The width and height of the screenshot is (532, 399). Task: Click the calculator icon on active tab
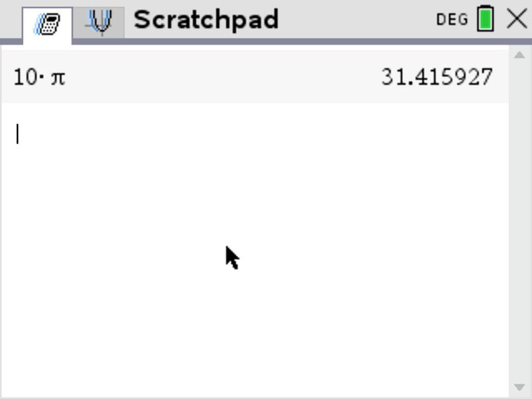point(47,24)
